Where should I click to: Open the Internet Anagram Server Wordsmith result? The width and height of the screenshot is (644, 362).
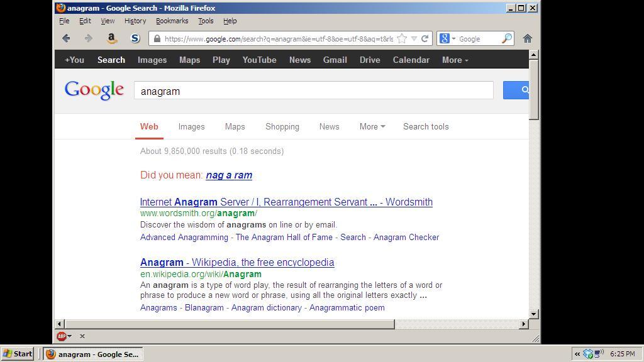[286, 202]
